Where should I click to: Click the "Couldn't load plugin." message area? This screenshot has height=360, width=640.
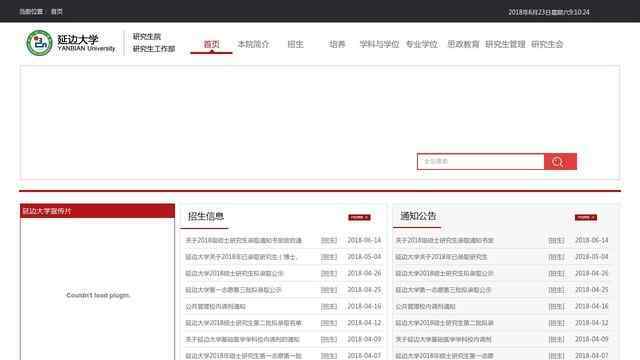click(x=98, y=295)
